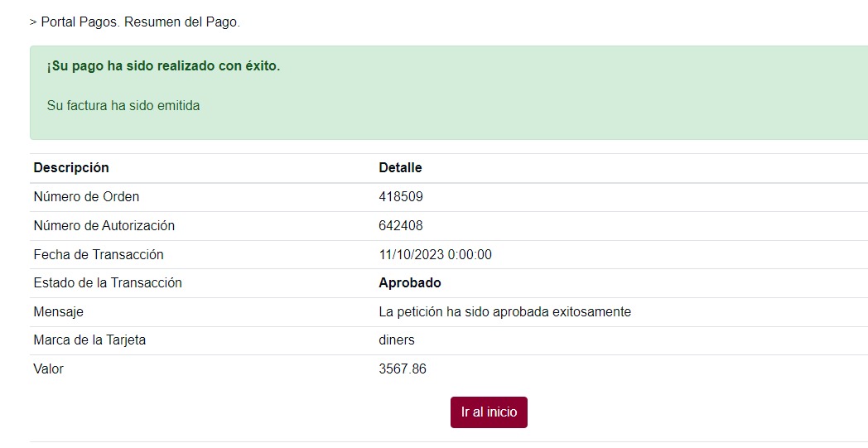
Task: Click the payment amount 3567.86
Action: [x=403, y=369]
